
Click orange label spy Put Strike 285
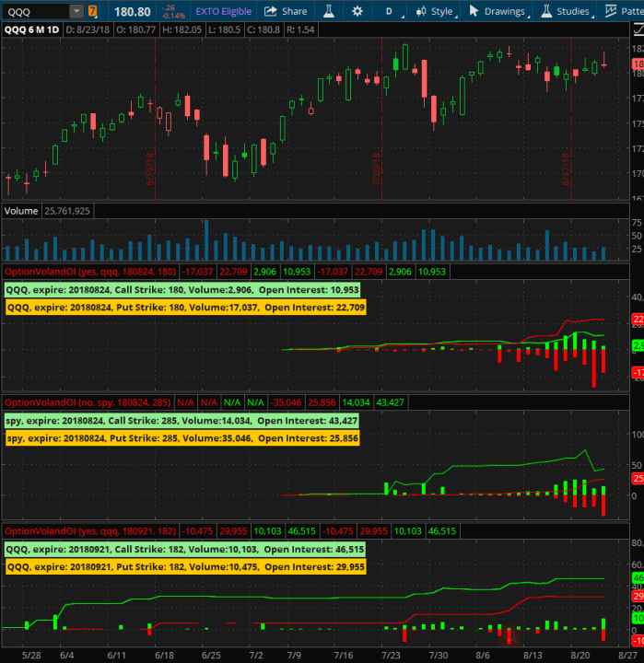point(182,438)
